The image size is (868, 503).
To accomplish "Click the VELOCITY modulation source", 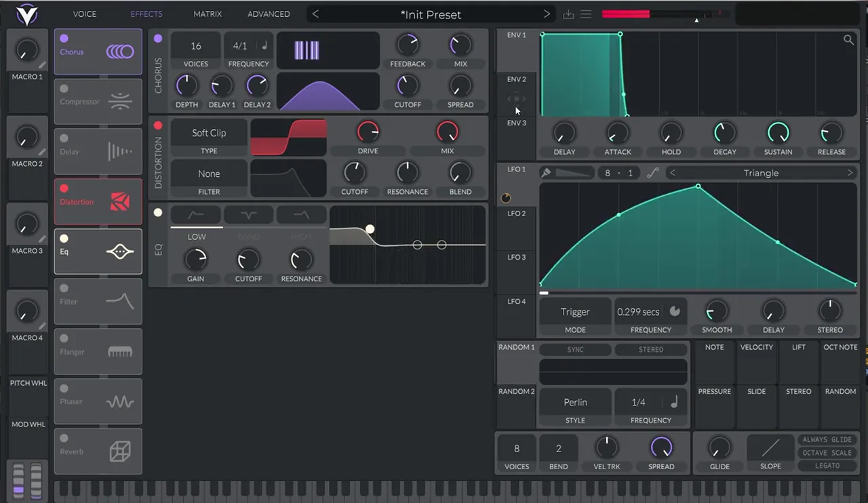I will (757, 363).
